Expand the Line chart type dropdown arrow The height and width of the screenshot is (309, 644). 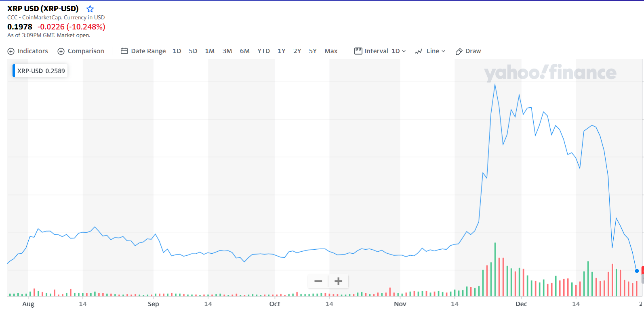coord(443,51)
